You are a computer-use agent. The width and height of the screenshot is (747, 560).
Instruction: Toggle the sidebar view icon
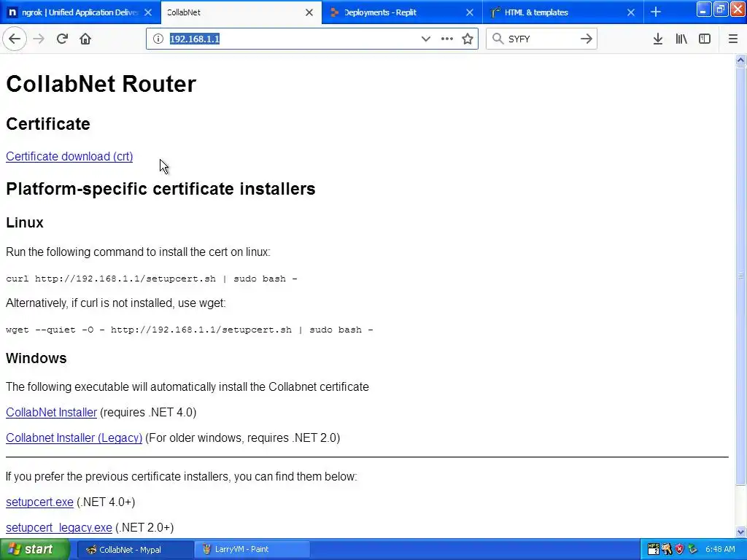click(x=705, y=39)
